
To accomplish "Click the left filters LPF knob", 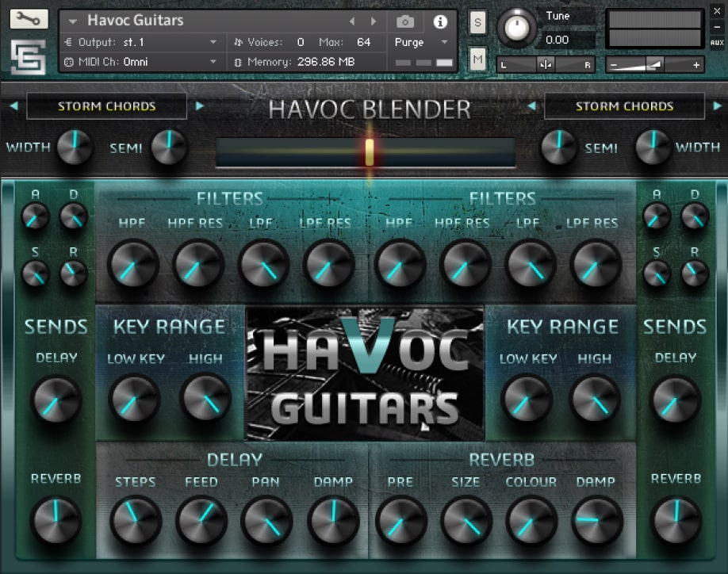I will click(264, 265).
